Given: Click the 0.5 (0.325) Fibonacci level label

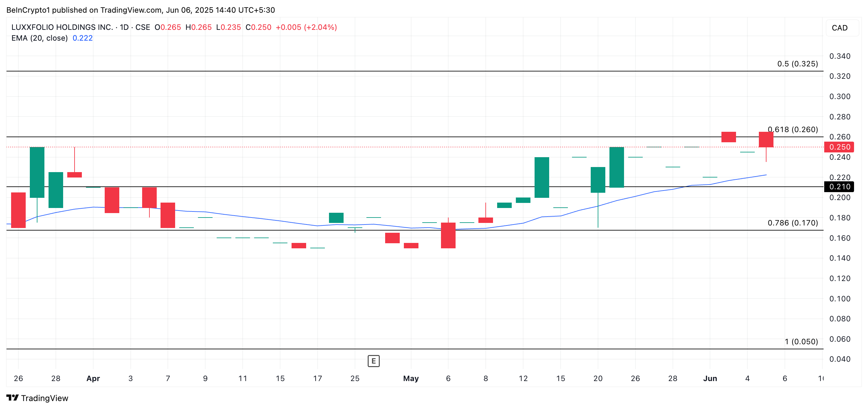Looking at the screenshot, I should pyautogui.click(x=797, y=64).
